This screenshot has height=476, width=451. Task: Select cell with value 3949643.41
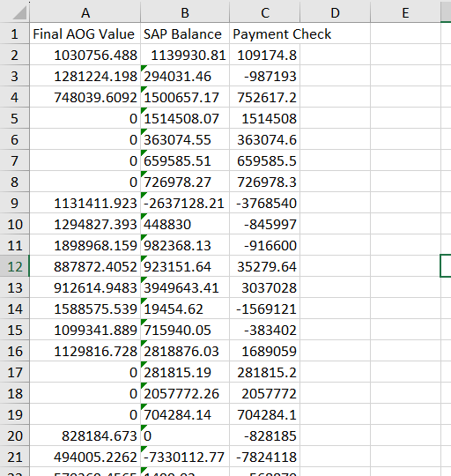tap(185, 287)
